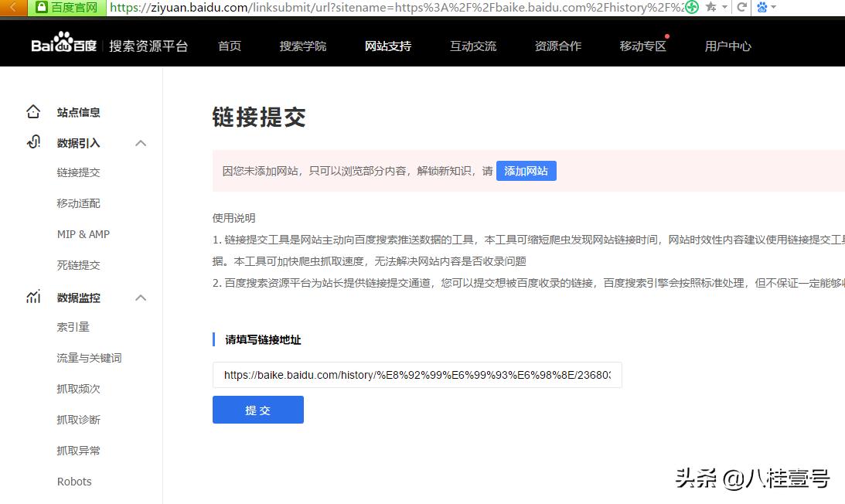Switch to the 互动交流 tab

tap(472, 46)
